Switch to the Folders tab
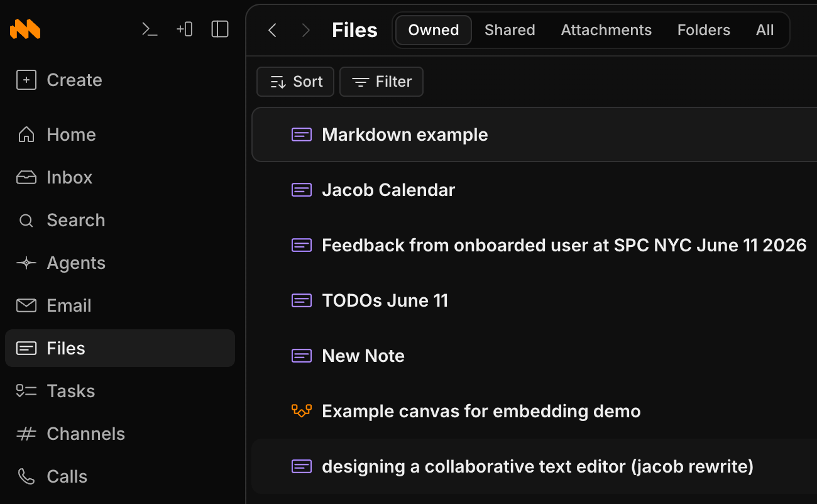This screenshot has height=504, width=817. tap(704, 30)
